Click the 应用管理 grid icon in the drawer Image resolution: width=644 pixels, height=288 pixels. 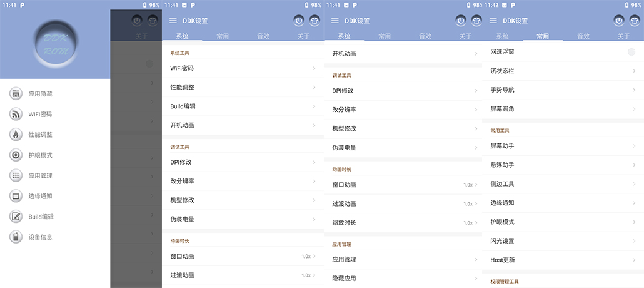coord(16,175)
